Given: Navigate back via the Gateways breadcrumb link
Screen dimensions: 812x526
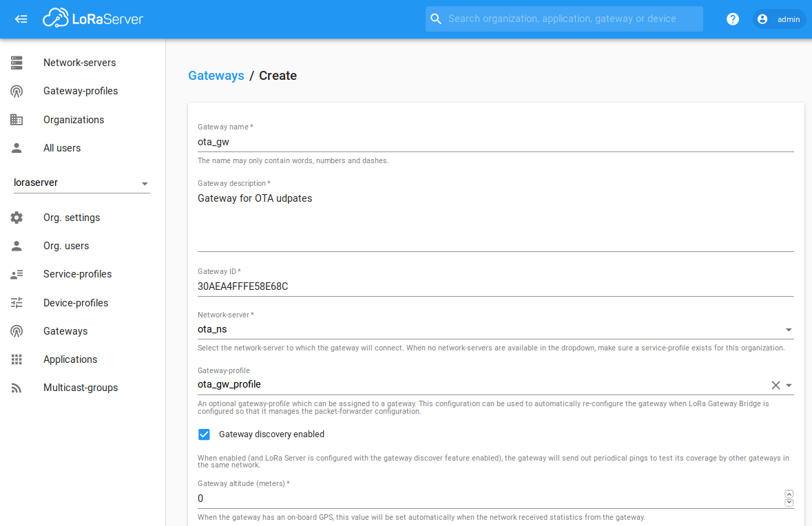Looking at the screenshot, I should coord(216,75).
